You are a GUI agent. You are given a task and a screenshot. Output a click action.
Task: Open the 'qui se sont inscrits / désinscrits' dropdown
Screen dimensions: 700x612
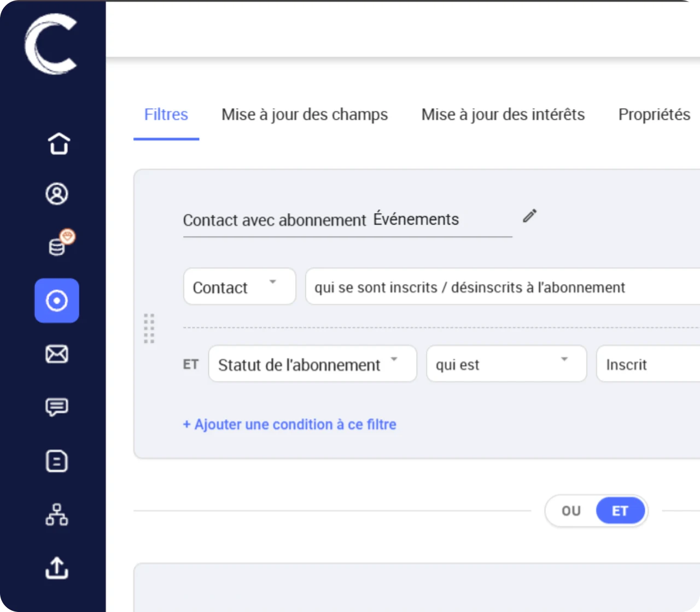click(503, 286)
